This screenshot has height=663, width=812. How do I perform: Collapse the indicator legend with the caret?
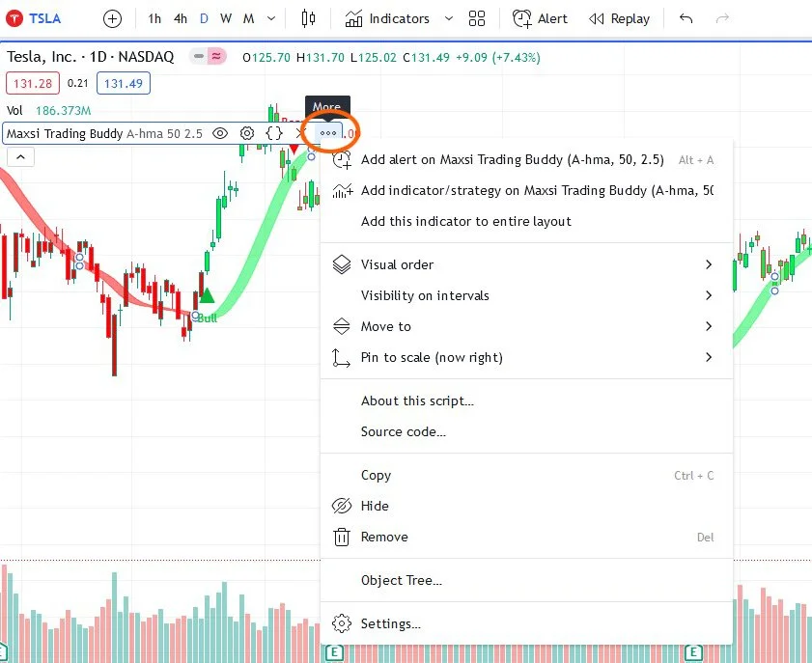coord(20,156)
